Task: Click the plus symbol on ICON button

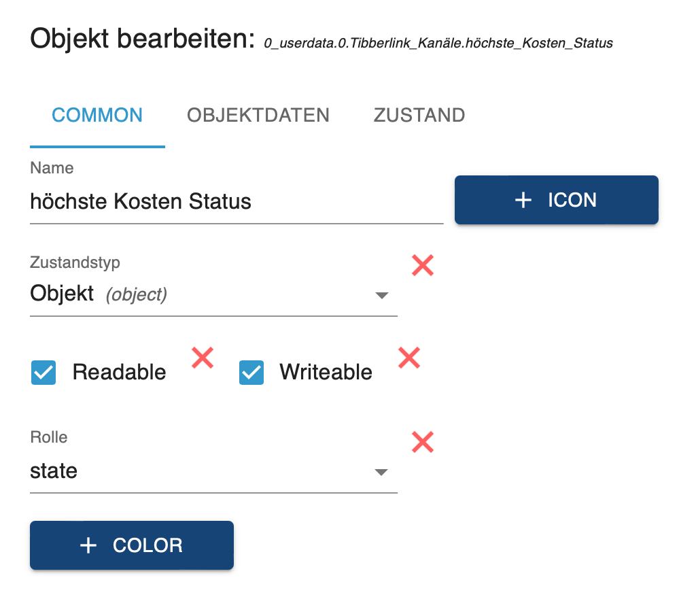Action: 523,200
